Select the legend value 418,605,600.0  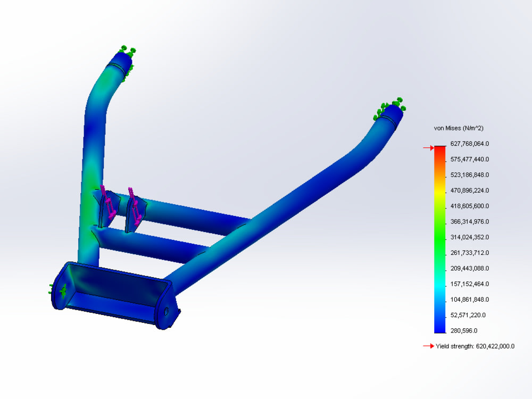click(470, 206)
